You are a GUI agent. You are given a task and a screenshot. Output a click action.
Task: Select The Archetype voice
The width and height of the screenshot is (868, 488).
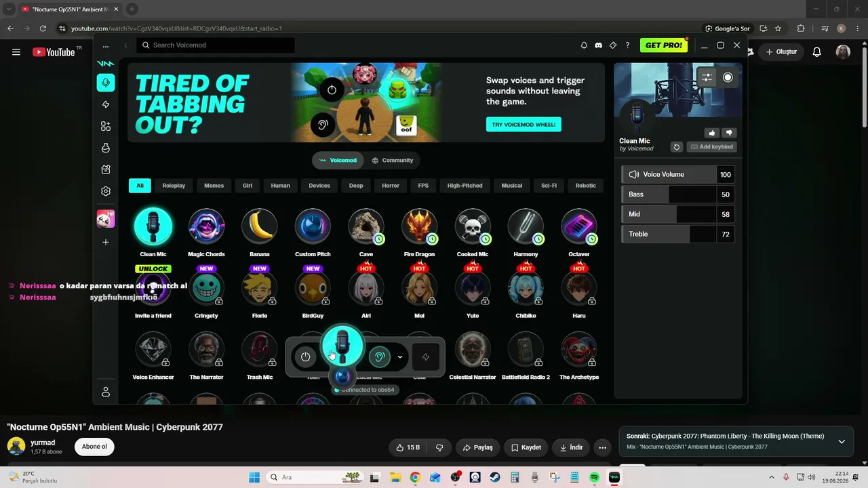(x=579, y=356)
